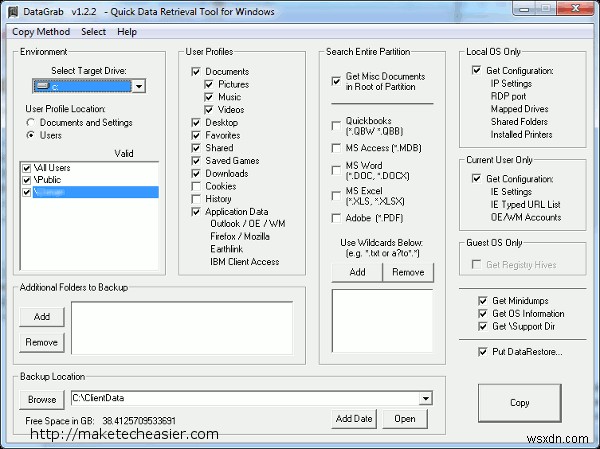Click Remove under Use Wildcards Below
This screenshot has height=449, width=600.
[x=408, y=272]
